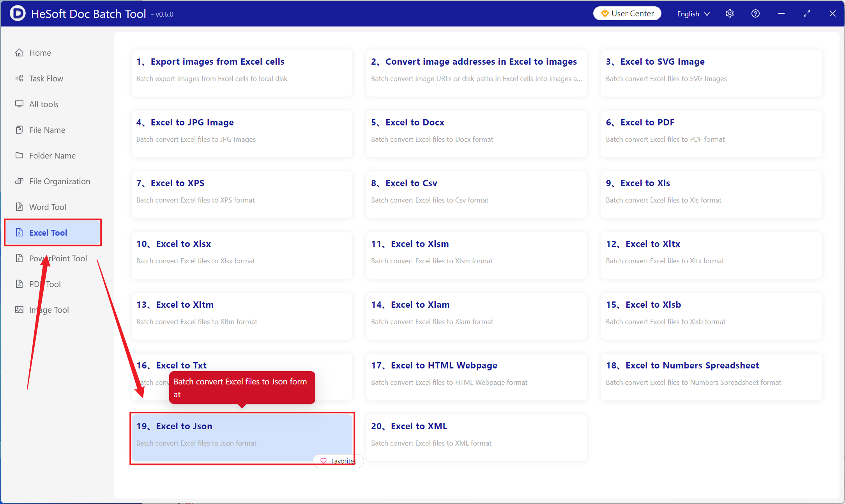Open Excel to Json tool
The height and width of the screenshot is (504, 845).
242,438
